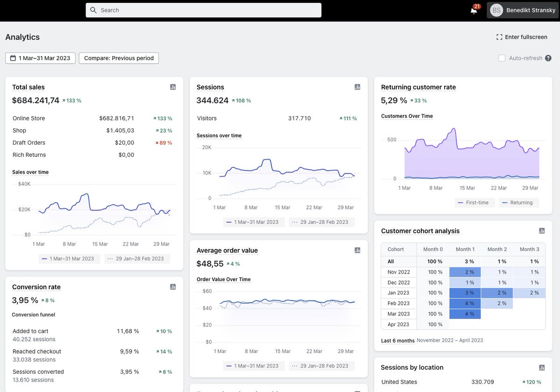Viewport: 560px width, 392px height.
Task: Toggle First-time legend in Customers Over Time
Action: click(475, 203)
